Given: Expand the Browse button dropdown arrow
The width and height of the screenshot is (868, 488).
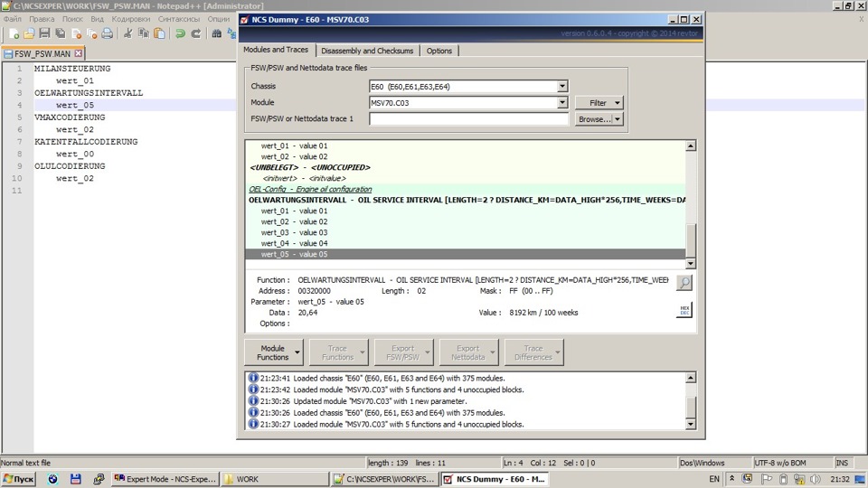Looking at the screenshot, I should pyautogui.click(x=618, y=119).
